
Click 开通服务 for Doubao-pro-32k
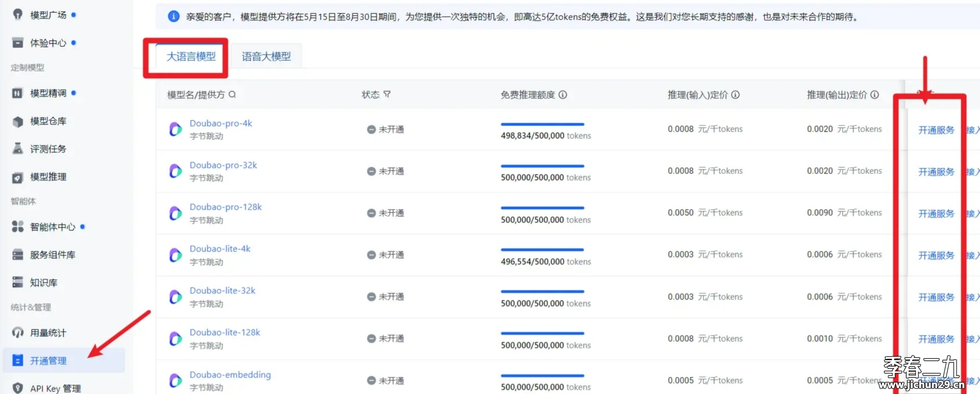pos(936,172)
